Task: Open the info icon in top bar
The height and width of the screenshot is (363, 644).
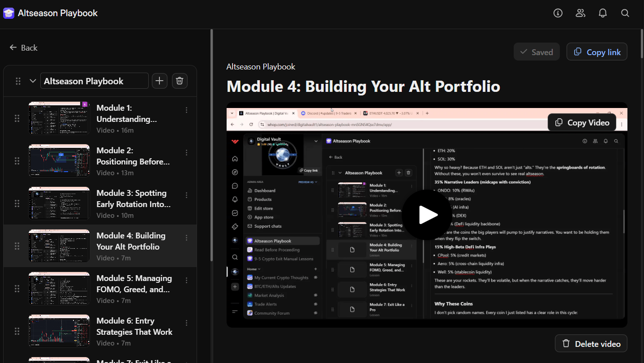Action: point(558,13)
